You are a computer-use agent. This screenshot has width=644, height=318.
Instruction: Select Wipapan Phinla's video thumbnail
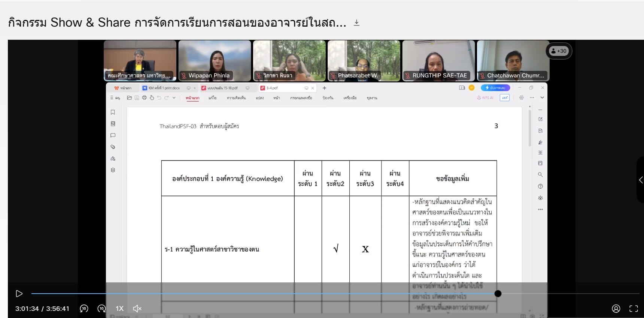[x=215, y=61]
